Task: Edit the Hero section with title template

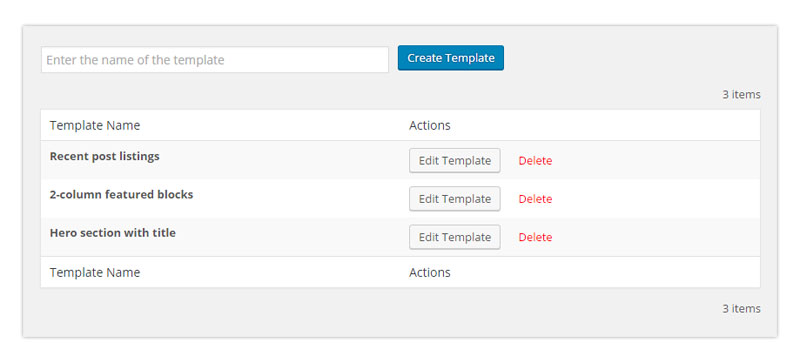Action: click(455, 237)
